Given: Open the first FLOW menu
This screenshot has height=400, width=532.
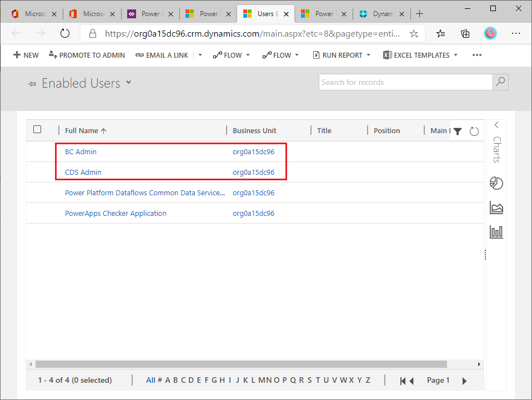Looking at the screenshot, I should click(232, 55).
